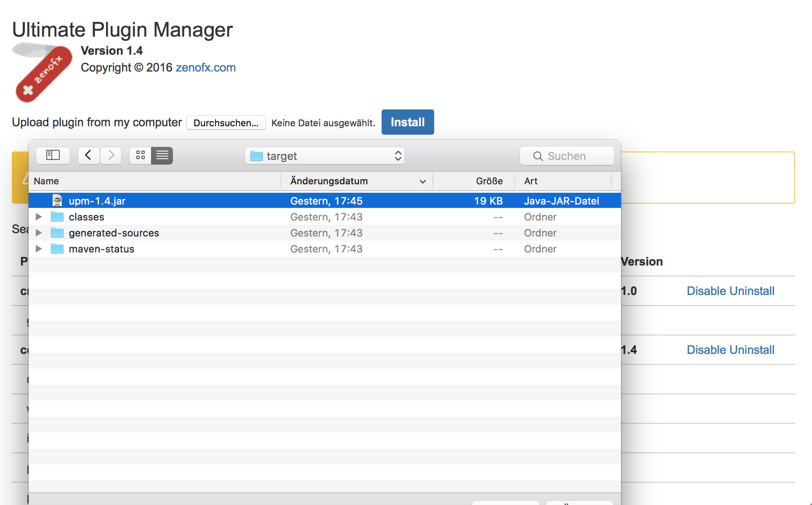Select the upm-1.4.jar file icon
Viewport: 812px width, 505px height.
click(57, 201)
